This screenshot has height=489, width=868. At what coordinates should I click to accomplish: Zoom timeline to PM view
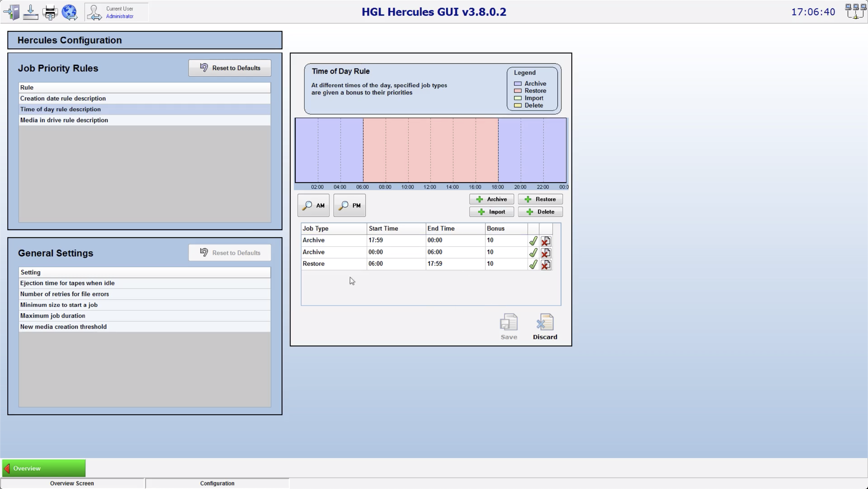click(x=350, y=205)
